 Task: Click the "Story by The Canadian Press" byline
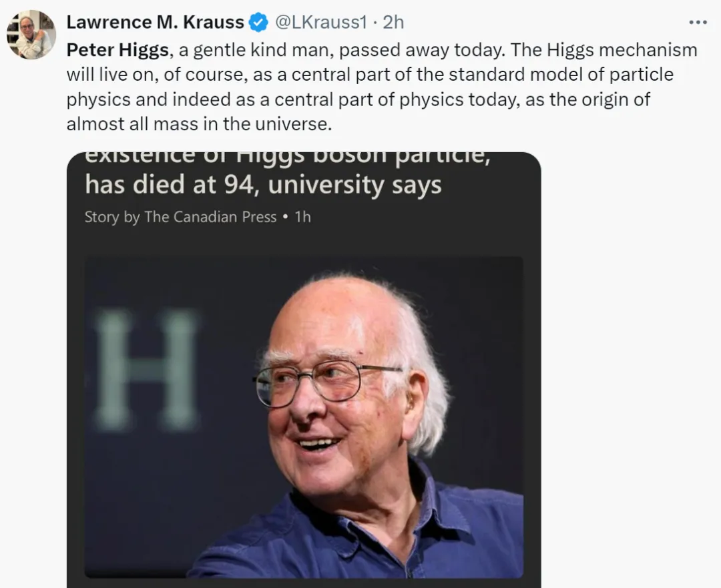[180, 217]
